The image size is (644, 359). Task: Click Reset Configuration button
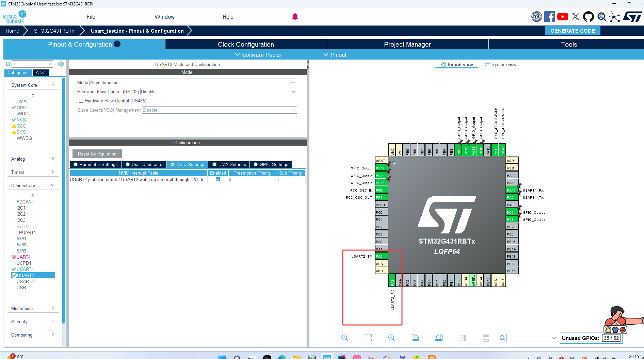pyautogui.click(x=97, y=154)
